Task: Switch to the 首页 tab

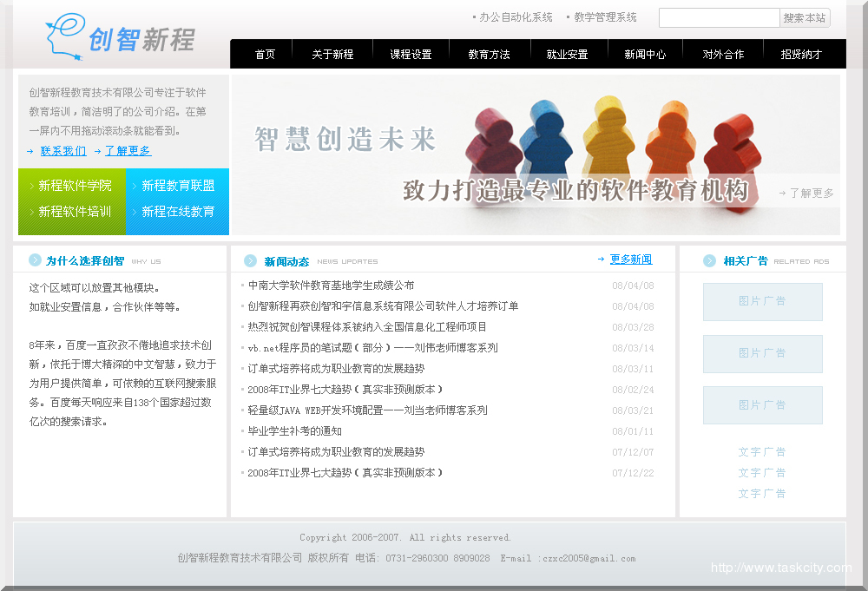Action: pyautogui.click(x=263, y=54)
